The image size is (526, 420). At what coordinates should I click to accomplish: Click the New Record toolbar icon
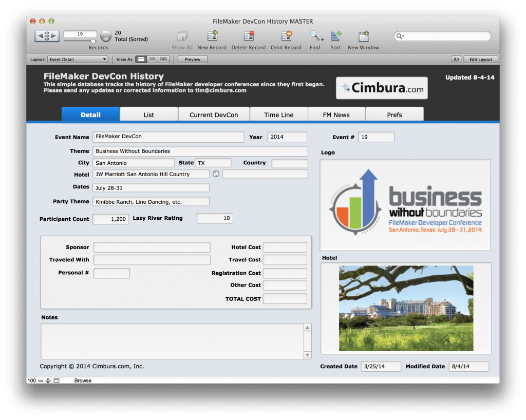212,36
